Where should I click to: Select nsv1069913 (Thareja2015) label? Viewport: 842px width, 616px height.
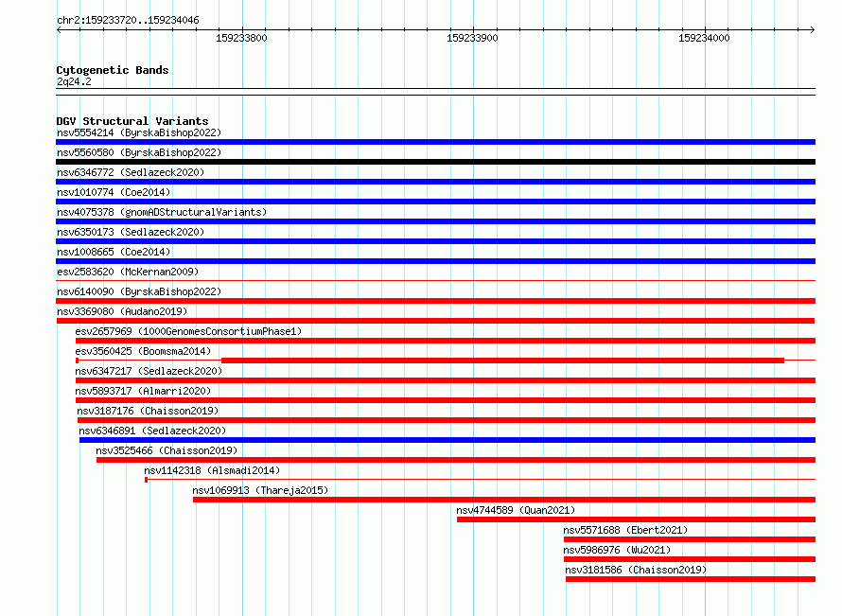pyautogui.click(x=260, y=490)
